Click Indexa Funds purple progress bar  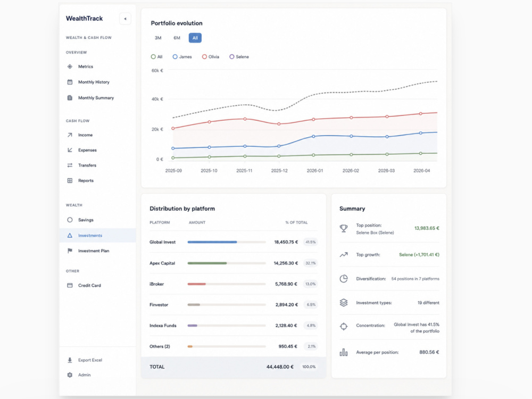tap(193, 326)
